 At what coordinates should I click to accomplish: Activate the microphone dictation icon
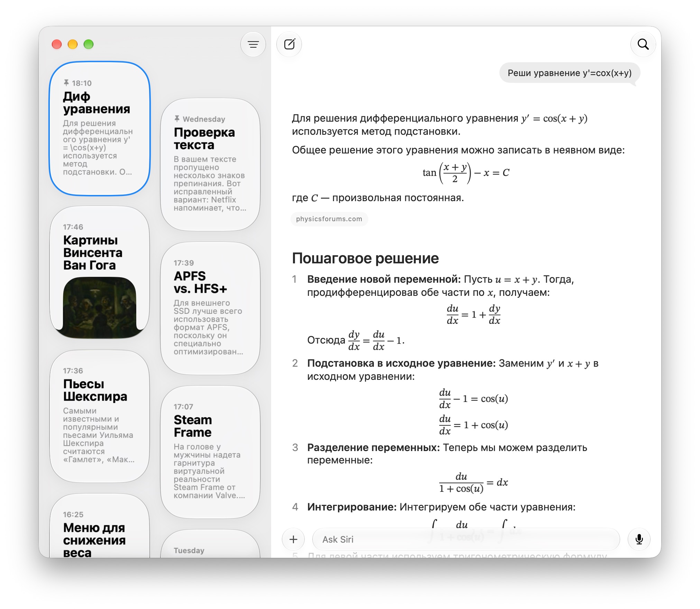[x=639, y=539]
